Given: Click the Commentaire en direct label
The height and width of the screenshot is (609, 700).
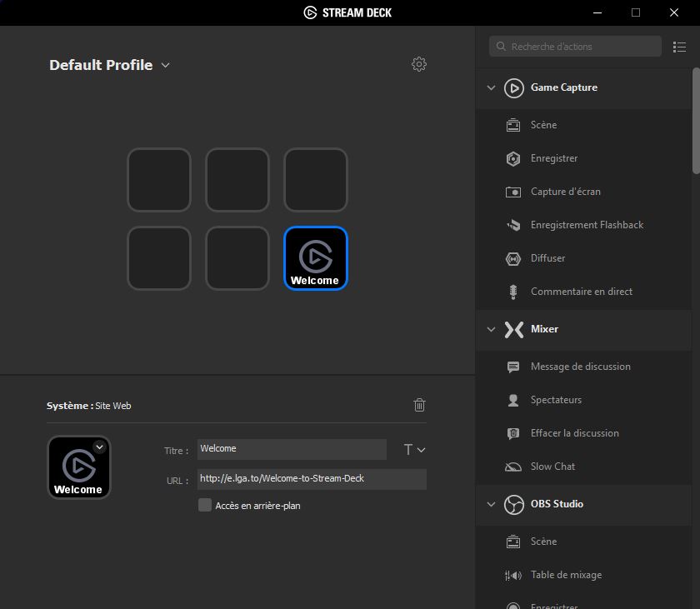Looking at the screenshot, I should click(x=582, y=292).
